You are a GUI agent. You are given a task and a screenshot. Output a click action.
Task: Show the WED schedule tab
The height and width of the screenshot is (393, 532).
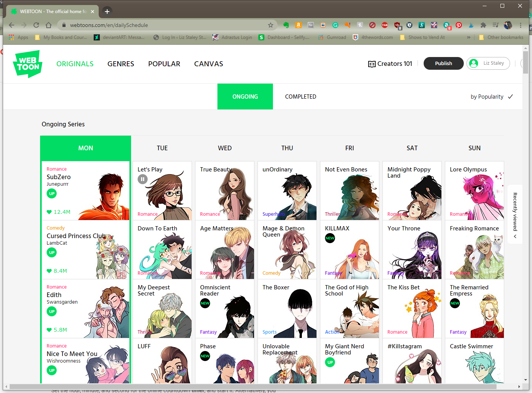225,148
